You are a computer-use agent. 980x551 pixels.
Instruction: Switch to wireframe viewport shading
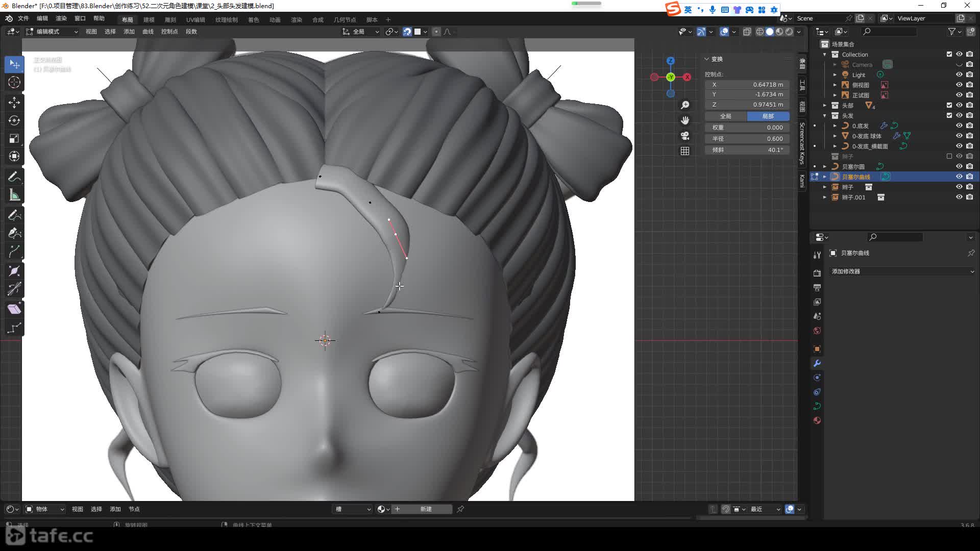coord(760,32)
